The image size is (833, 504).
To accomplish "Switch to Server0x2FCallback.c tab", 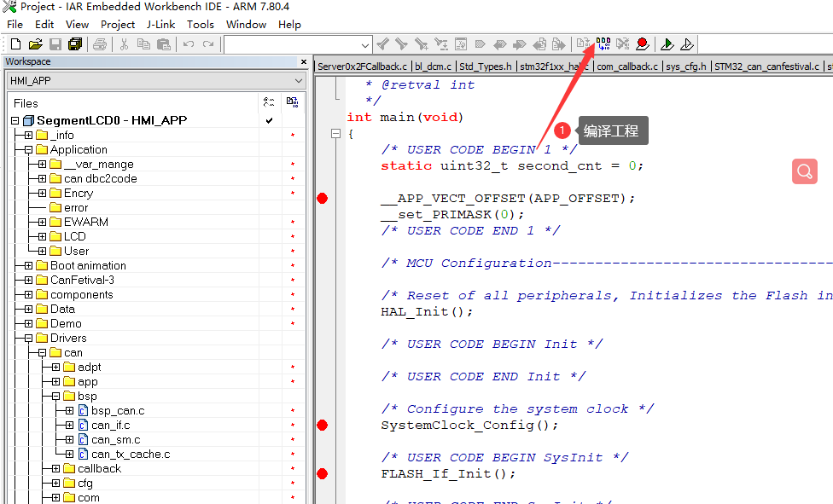I will click(363, 67).
